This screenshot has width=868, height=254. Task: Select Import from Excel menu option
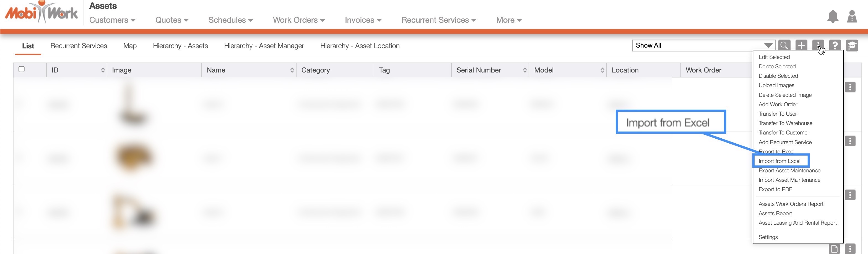(x=779, y=161)
